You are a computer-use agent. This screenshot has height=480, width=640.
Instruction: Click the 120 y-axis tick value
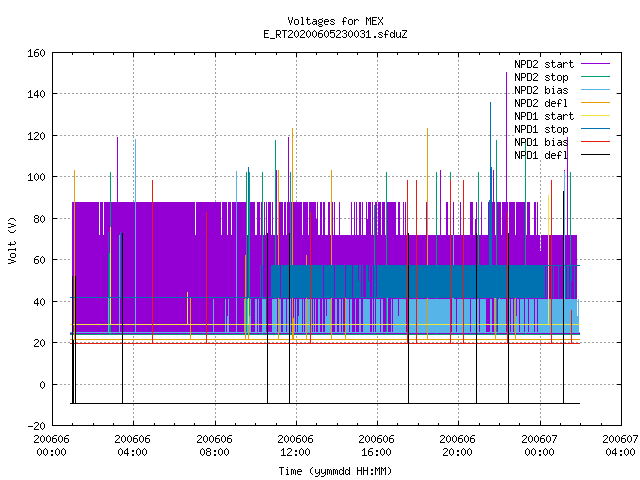pyautogui.click(x=36, y=136)
